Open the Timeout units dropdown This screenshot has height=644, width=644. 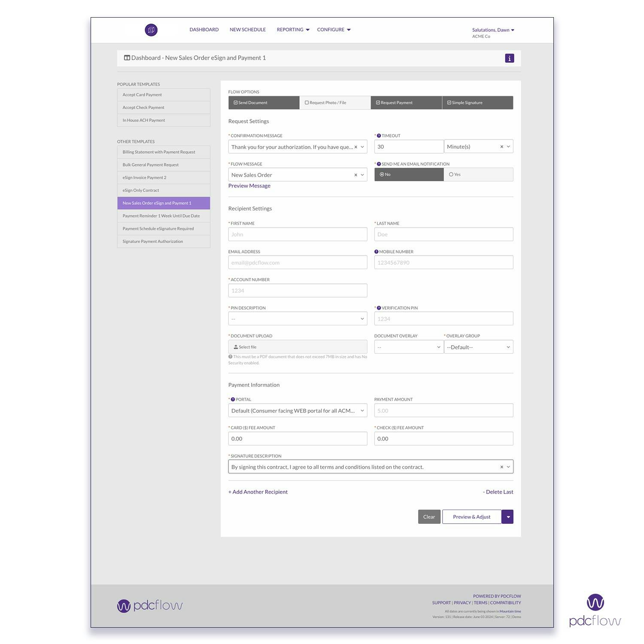tap(508, 146)
